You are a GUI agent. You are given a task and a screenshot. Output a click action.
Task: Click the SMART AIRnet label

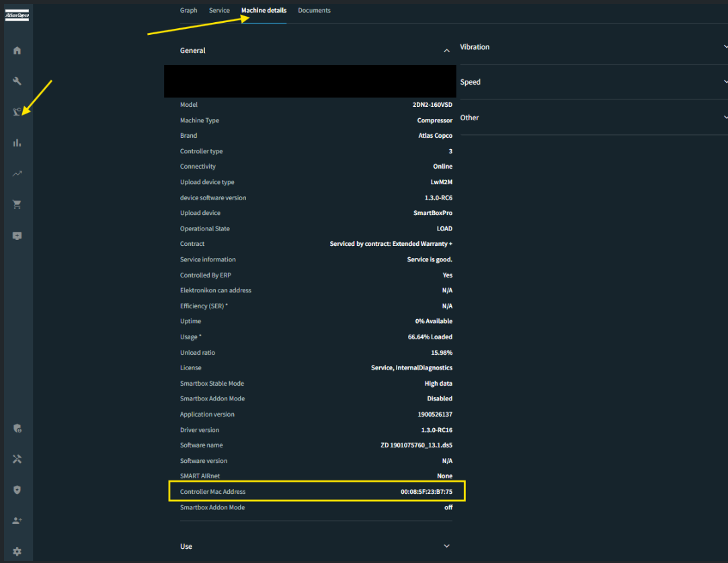pyautogui.click(x=200, y=476)
